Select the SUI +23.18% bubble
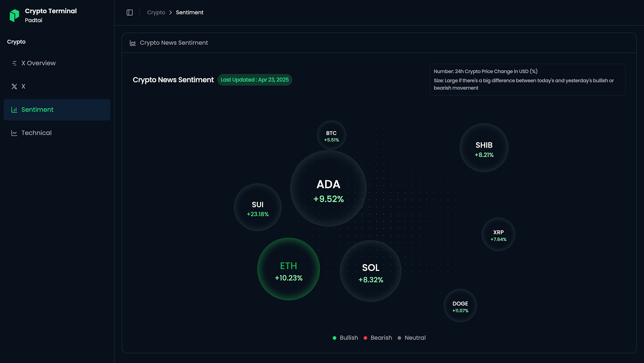Image resolution: width=644 pixels, height=363 pixels. [x=258, y=207]
